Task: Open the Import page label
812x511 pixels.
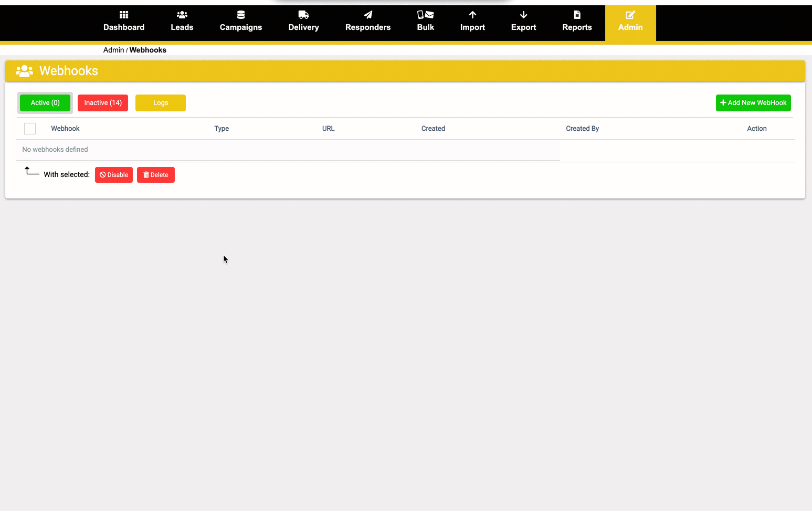Action: click(x=472, y=27)
